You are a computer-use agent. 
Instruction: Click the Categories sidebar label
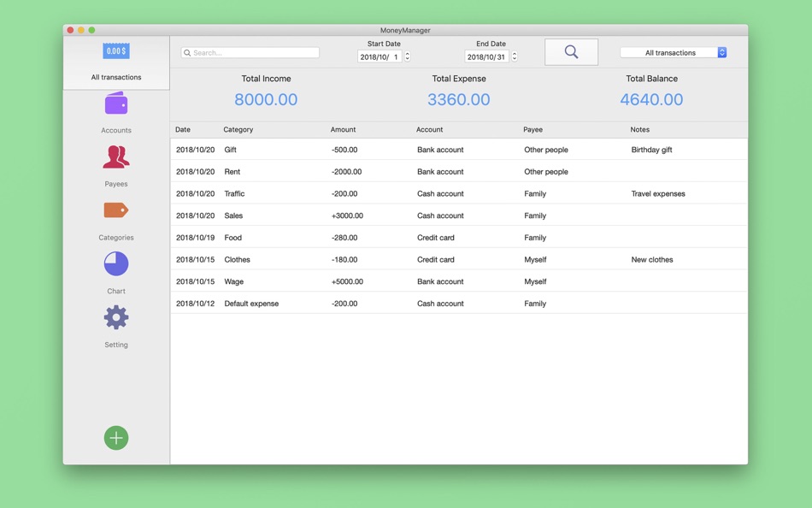116,238
